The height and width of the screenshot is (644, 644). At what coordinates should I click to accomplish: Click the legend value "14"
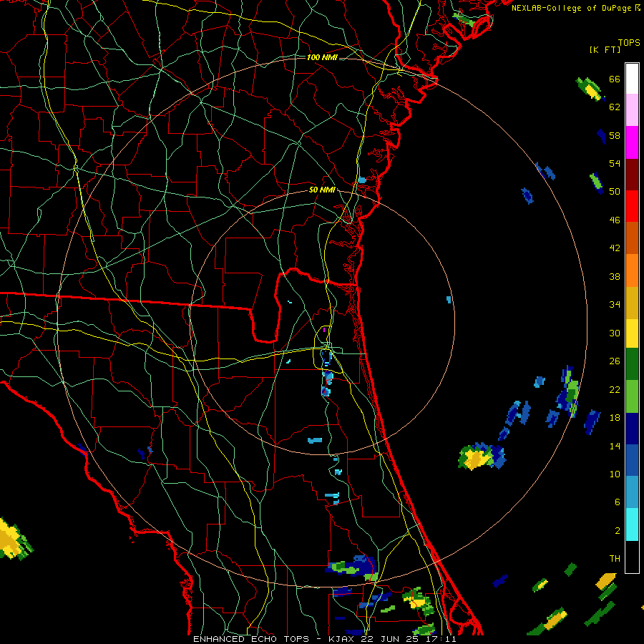coord(615,446)
